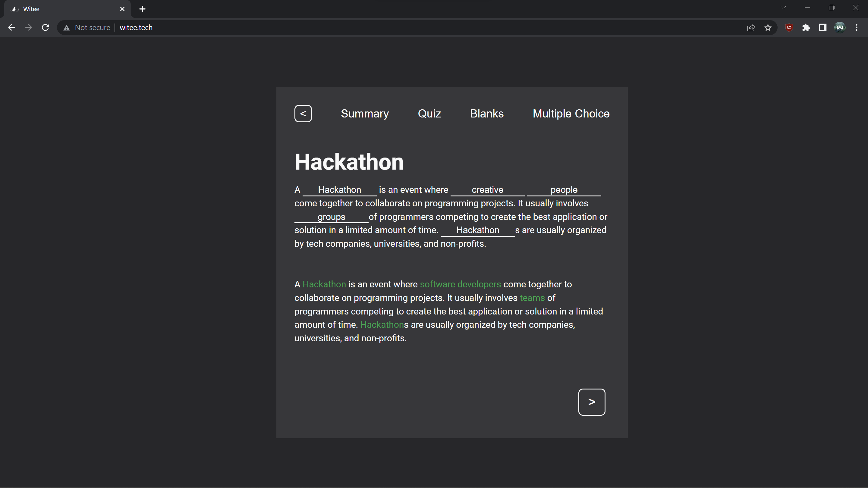Expand the tab search dropdown arrow

(x=783, y=8)
